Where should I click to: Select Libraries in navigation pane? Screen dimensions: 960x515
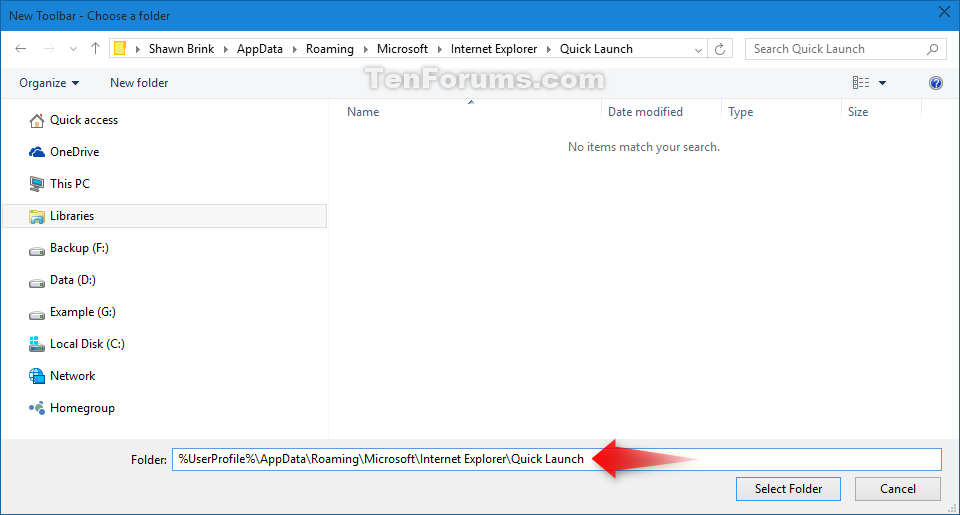click(x=164, y=216)
